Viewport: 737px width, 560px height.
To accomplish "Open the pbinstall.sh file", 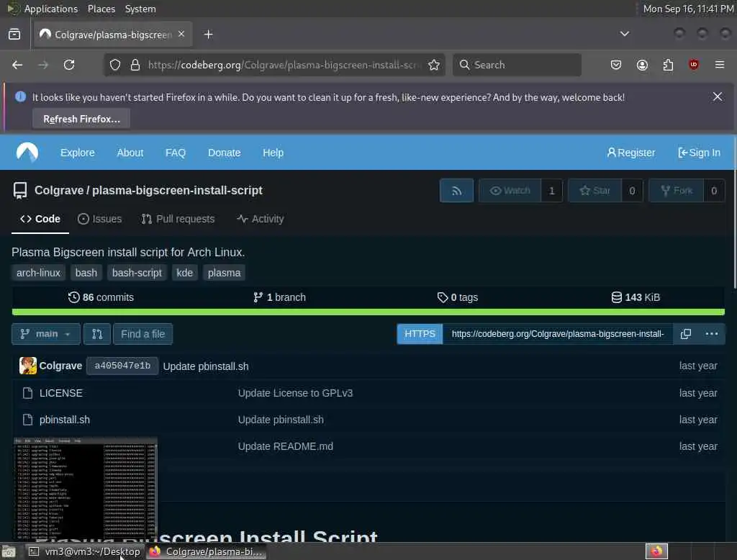I will pyautogui.click(x=64, y=420).
